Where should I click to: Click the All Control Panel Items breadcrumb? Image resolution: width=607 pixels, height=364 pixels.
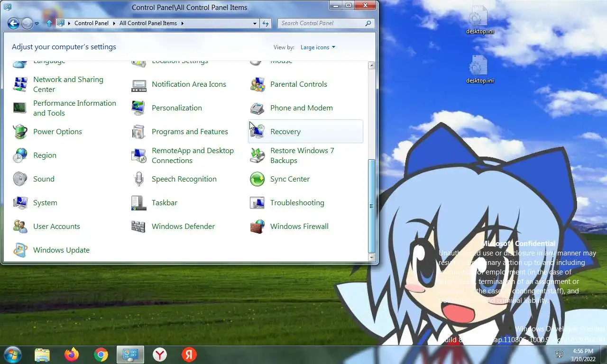coord(148,23)
